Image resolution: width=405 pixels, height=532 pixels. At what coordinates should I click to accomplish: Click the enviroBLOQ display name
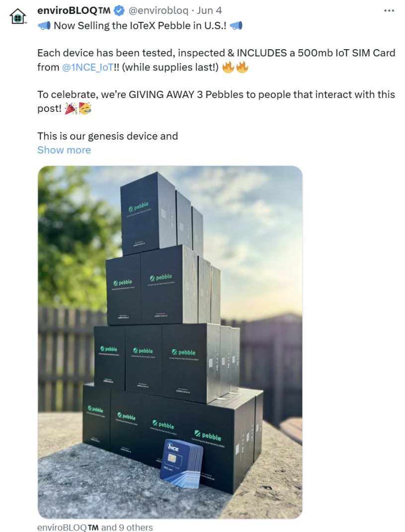(x=74, y=10)
